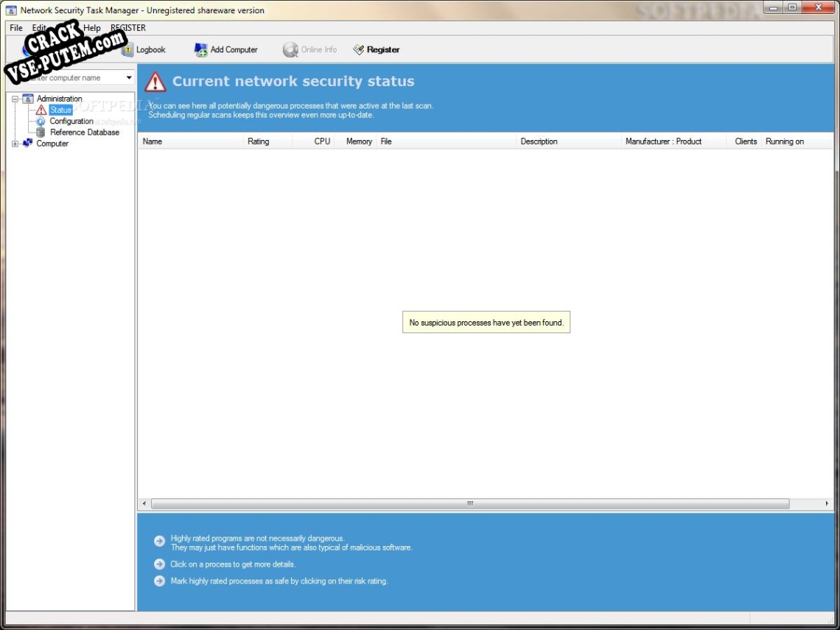Screen dimensions: 840x630
Task: Click the Online Info globe icon
Action: [290, 49]
